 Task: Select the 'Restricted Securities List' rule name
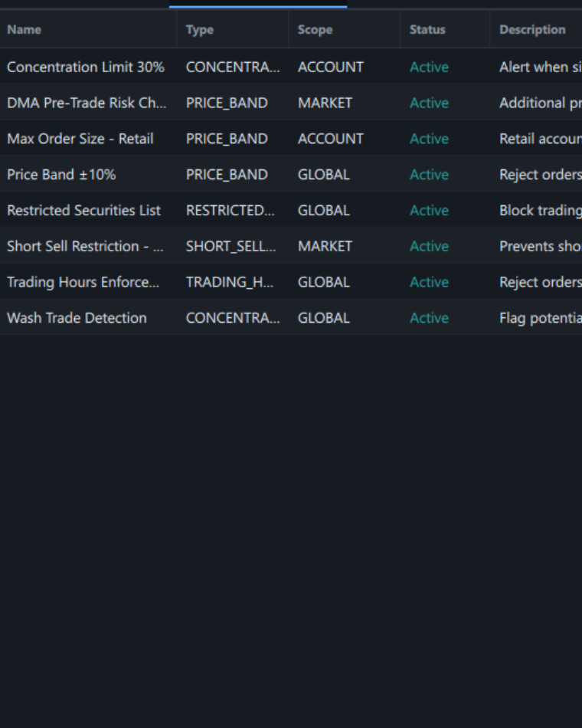84,210
